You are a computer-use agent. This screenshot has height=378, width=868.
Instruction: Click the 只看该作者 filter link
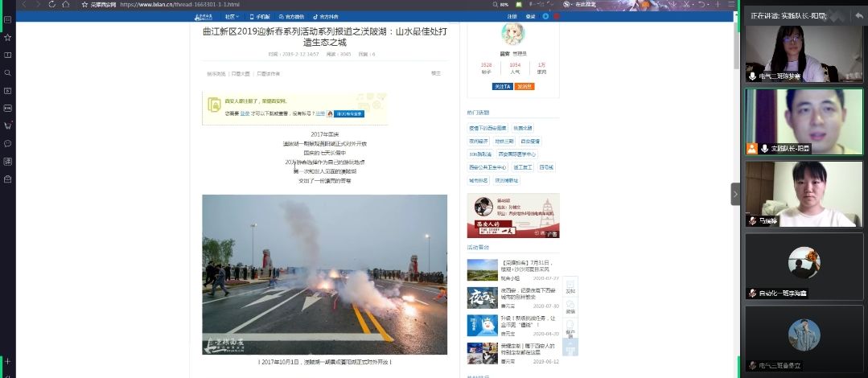(x=268, y=74)
